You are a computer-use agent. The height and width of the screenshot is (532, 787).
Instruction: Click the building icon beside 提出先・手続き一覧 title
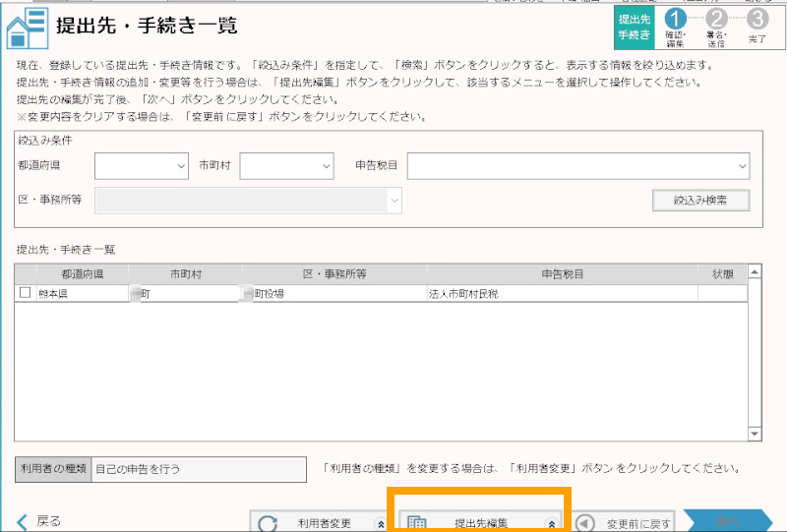click(x=25, y=26)
